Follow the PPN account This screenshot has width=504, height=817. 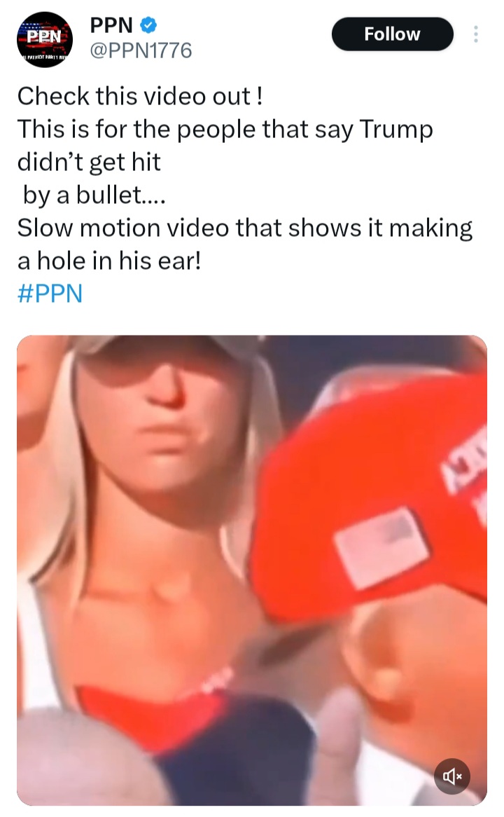(393, 34)
